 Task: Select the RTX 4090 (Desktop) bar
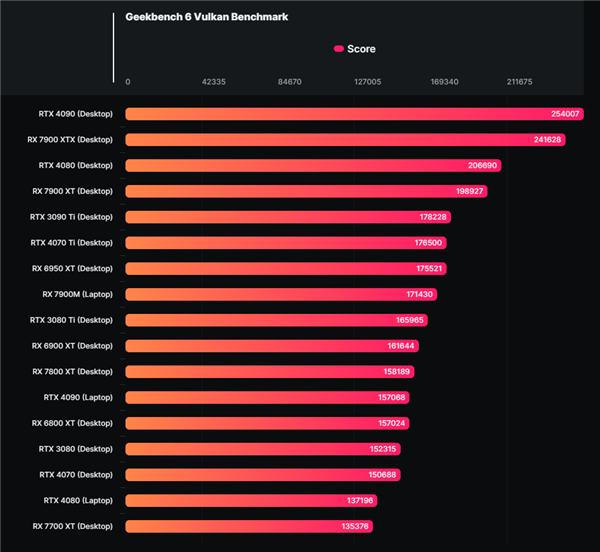(340, 114)
